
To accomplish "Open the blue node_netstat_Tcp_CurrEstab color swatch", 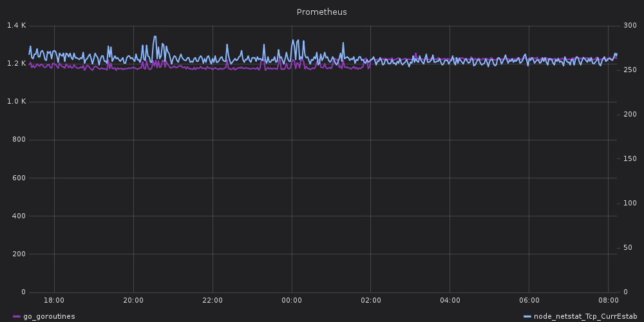I will click(527, 317).
